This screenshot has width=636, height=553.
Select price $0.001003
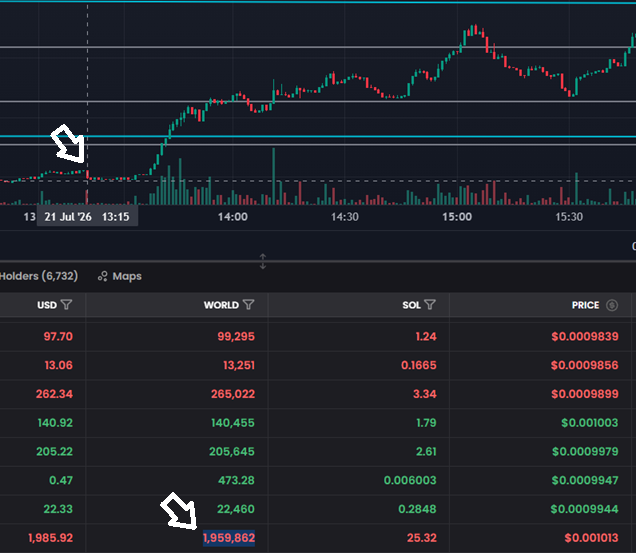click(x=590, y=423)
